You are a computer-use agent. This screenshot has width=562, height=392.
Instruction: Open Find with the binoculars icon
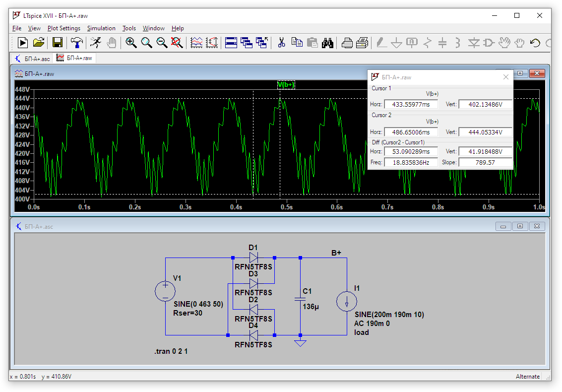click(327, 43)
